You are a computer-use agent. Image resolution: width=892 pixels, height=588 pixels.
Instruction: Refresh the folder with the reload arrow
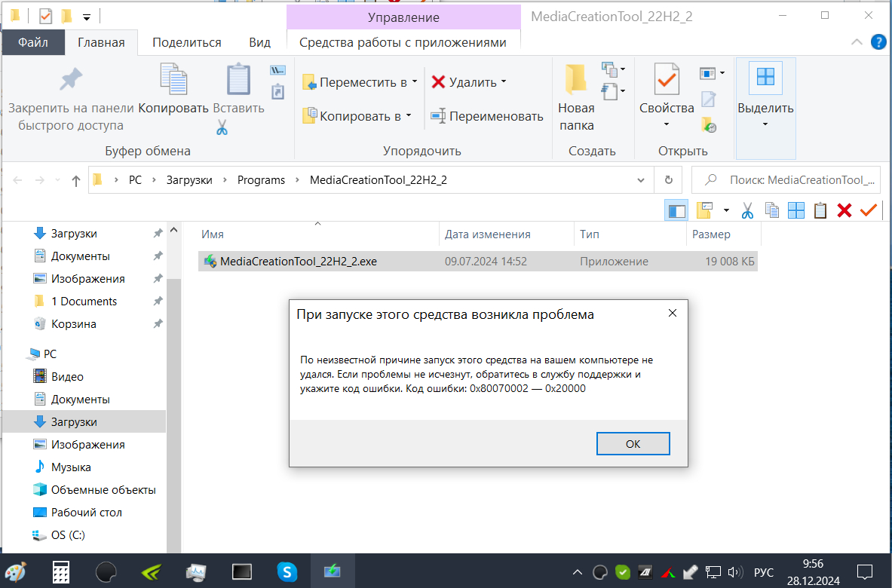[x=668, y=179]
